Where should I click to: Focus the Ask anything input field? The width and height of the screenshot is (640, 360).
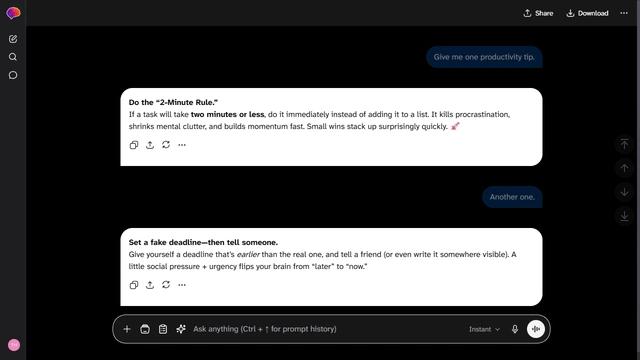click(x=327, y=329)
